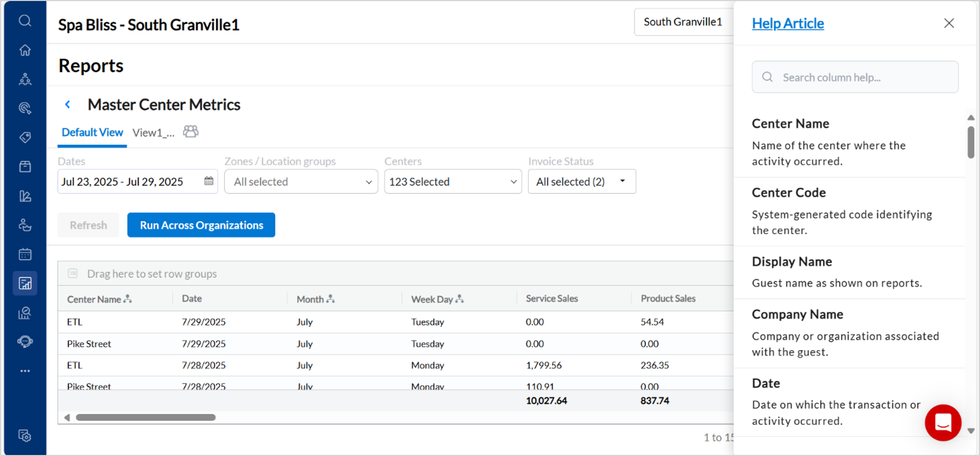The image size is (980, 456).
Task: Click the table scroll-left arrow
Action: pyautogui.click(x=67, y=417)
